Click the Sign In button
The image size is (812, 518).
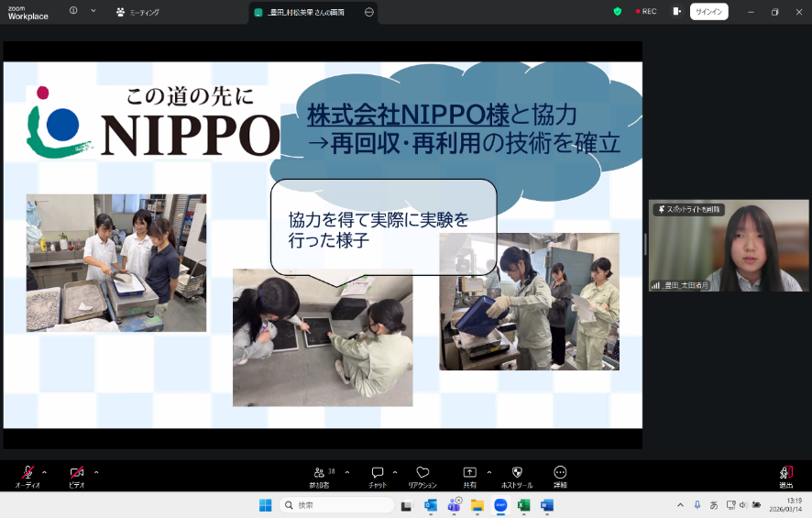(x=708, y=12)
